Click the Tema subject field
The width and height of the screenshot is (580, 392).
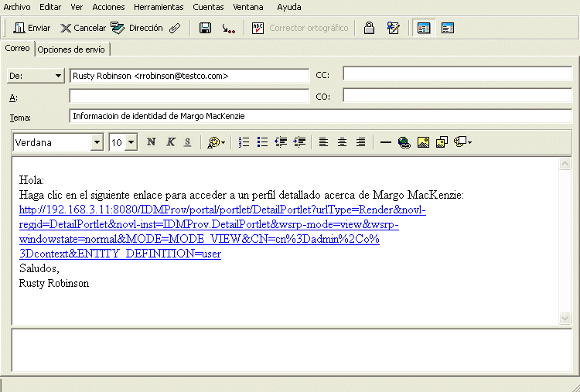[x=320, y=116]
